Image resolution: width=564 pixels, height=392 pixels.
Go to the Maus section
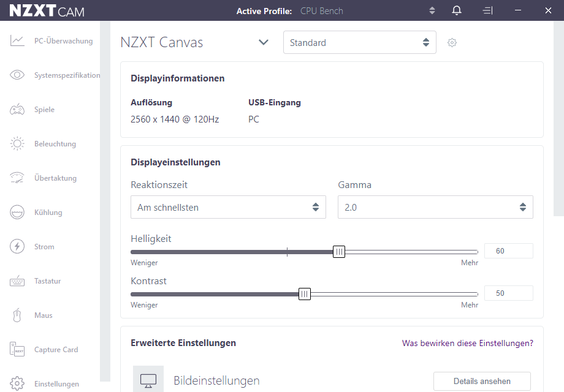pyautogui.click(x=43, y=315)
